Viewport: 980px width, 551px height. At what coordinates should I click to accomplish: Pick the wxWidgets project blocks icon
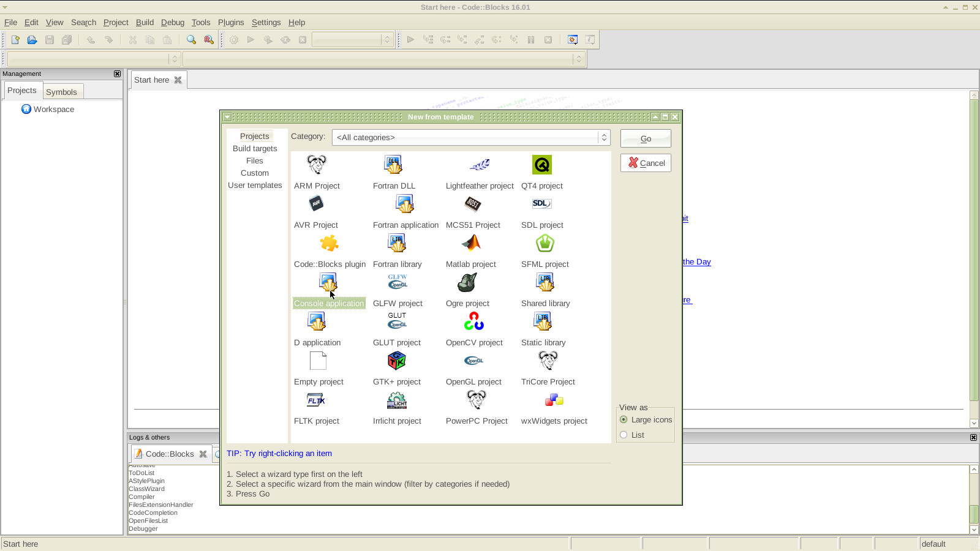pyautogui.click(x=554, y=400)
